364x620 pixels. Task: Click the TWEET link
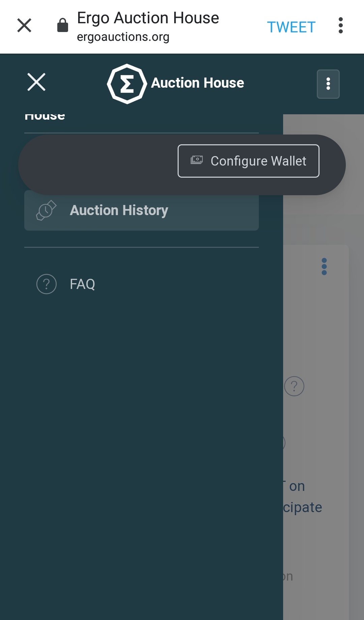pos(291,27)
